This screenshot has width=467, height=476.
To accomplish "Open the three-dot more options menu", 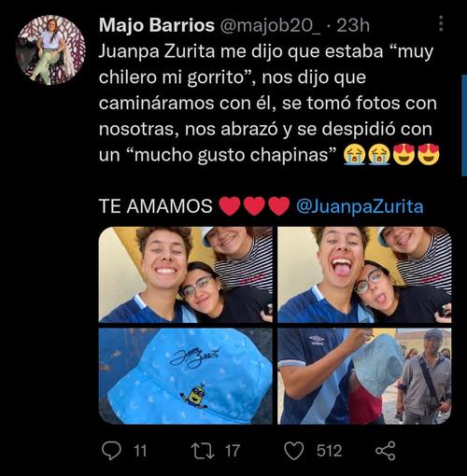I will click(x=441, y=24).
